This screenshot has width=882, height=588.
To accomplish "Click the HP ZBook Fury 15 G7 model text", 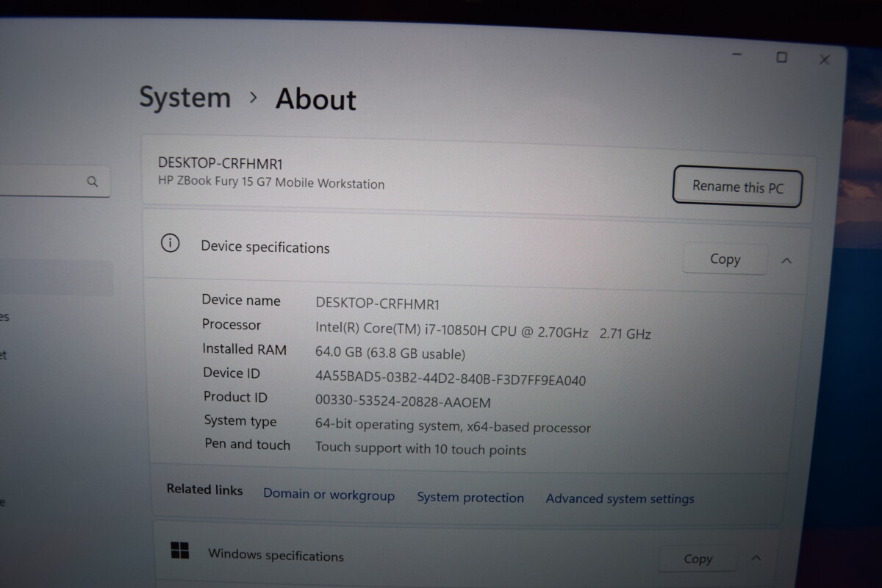I will [271, 183].
